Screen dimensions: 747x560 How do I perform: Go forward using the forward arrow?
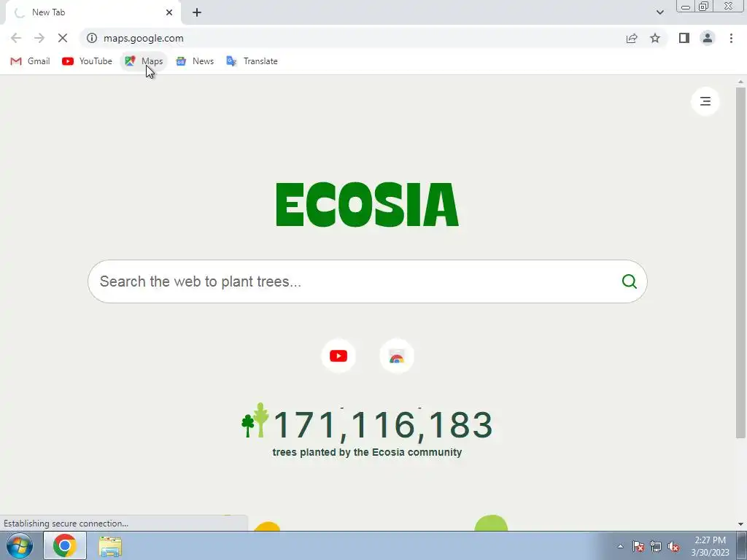click(x=39, y=38)
